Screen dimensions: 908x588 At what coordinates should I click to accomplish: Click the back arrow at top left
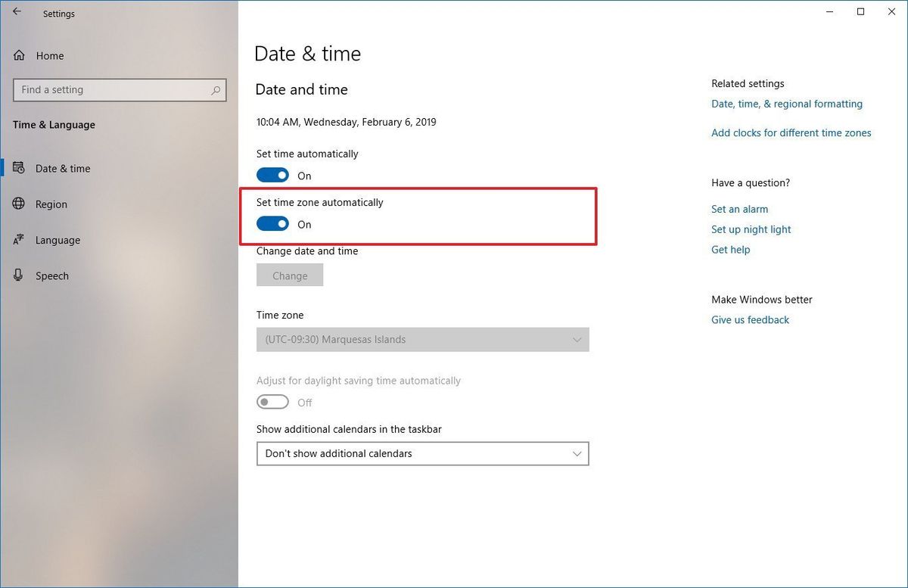click(x=17, y=13)
